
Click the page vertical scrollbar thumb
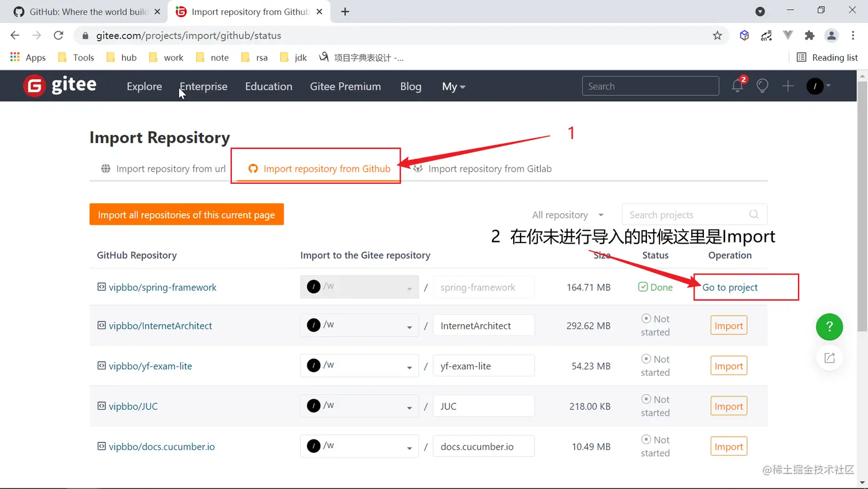862,206
